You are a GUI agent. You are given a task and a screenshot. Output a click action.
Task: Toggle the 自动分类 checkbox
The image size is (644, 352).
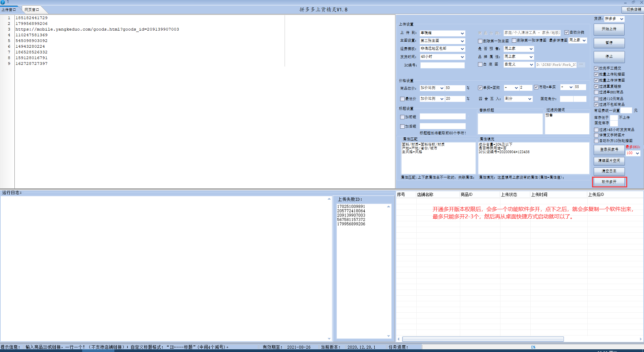[x=567, y=33]
